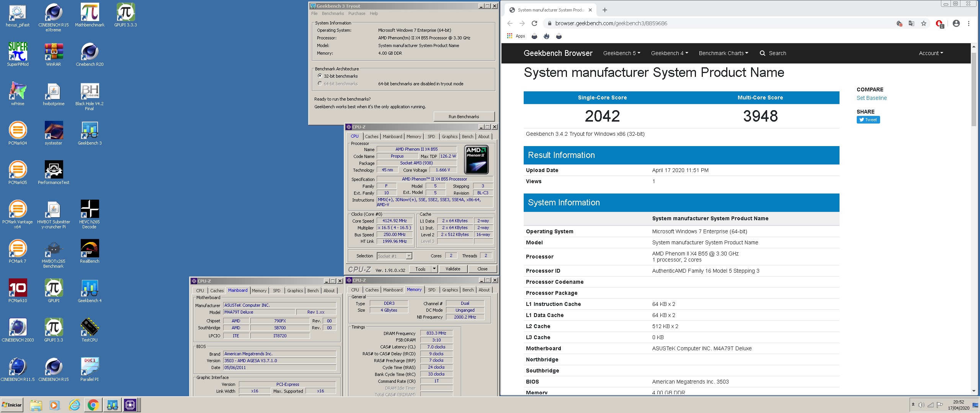The width and height of the screenshot is (980, 413).
Task: Open the Socket #1 selection combo box
Action: 394,256
